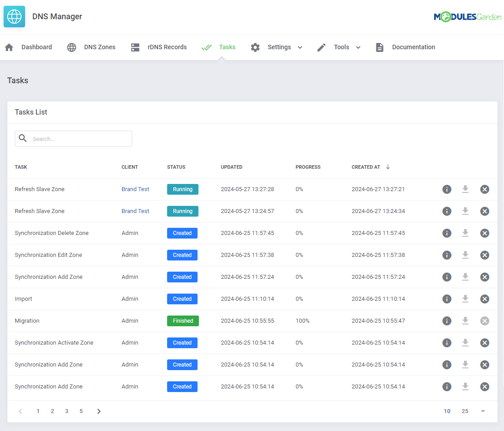Sort the list by CLIENT column
Image resolution: width=504 pixels, height=431 pixels.
pyautogui.click(x=129, y=167)
